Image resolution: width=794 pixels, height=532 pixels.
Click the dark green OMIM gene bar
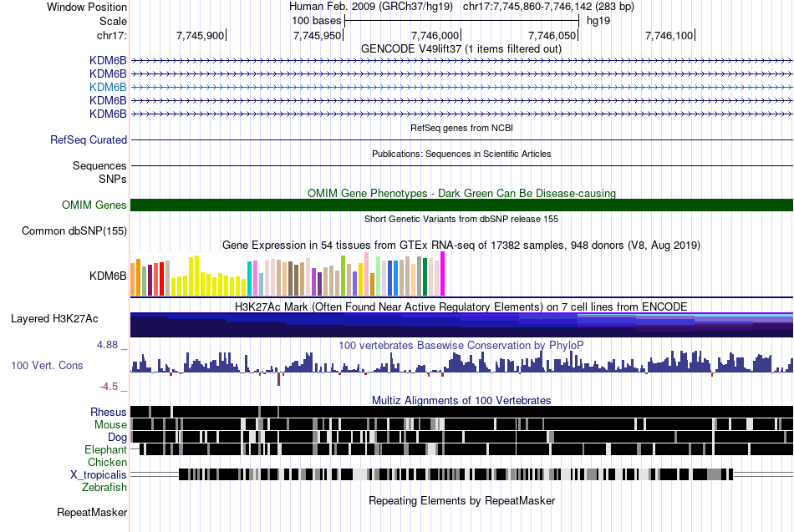[x=461, y=205]
